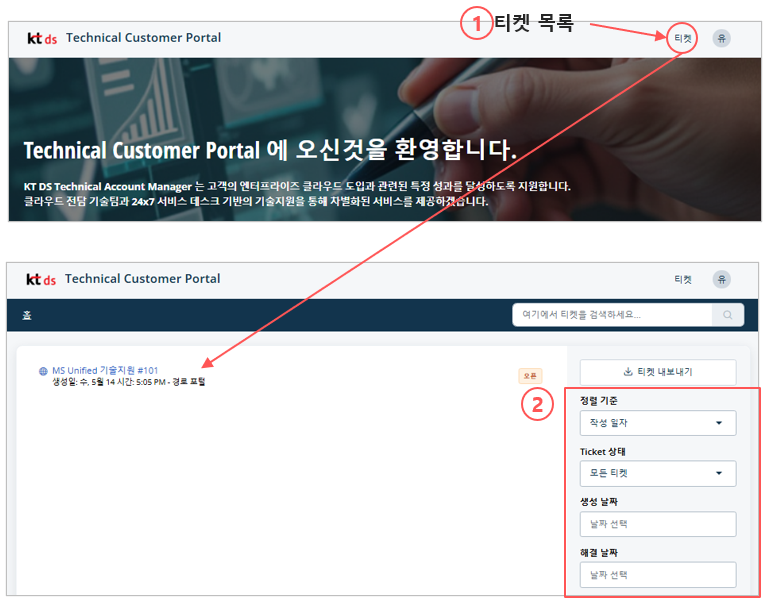This screenshot has width=769, height=608.
Task: Click the kt ds logo in the top header
Action: pyautogui.click(x=42, y=38)
